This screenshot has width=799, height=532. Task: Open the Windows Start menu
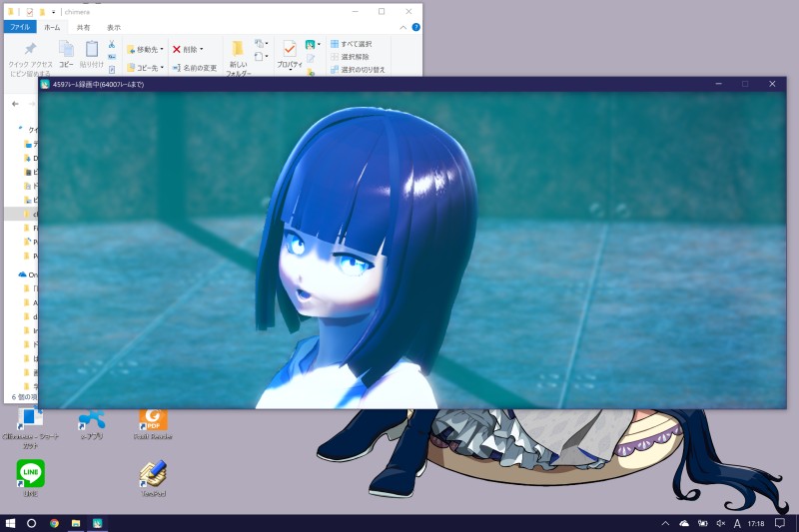10,523
